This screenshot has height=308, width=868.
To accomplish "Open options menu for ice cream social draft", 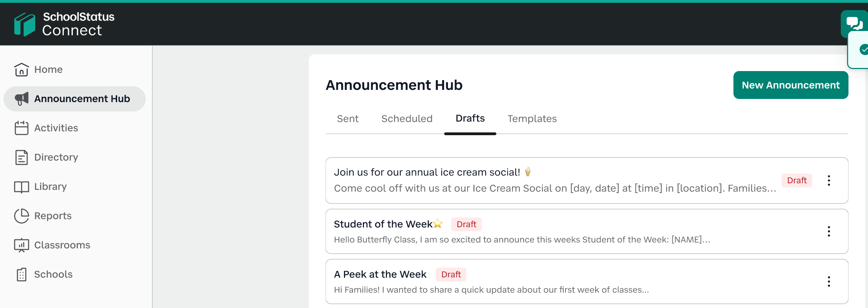I will pyautogui.click(x=829, y=180).
